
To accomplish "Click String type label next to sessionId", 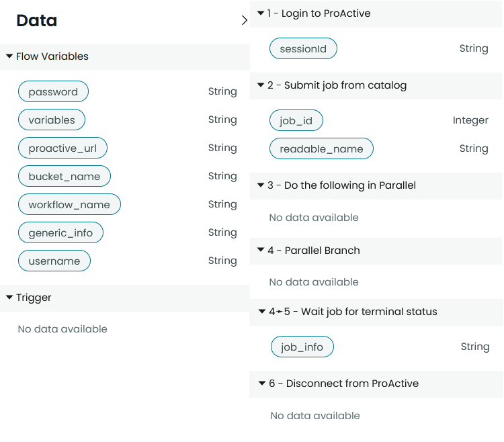I will (474, 48).
